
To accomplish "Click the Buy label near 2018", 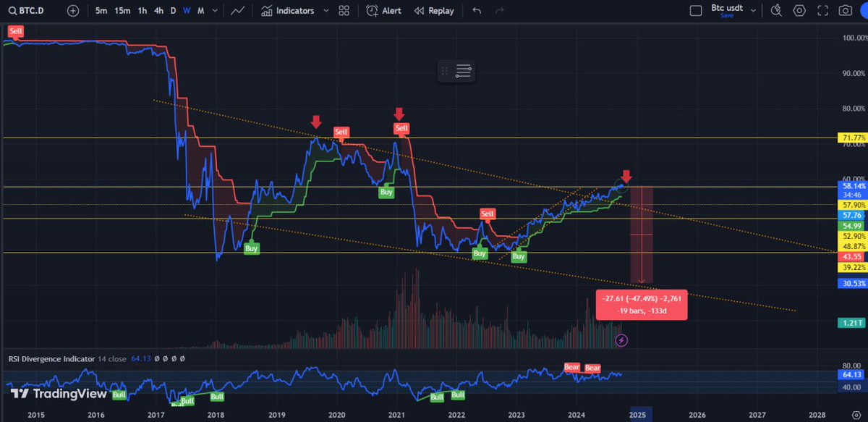I will 251,248.
